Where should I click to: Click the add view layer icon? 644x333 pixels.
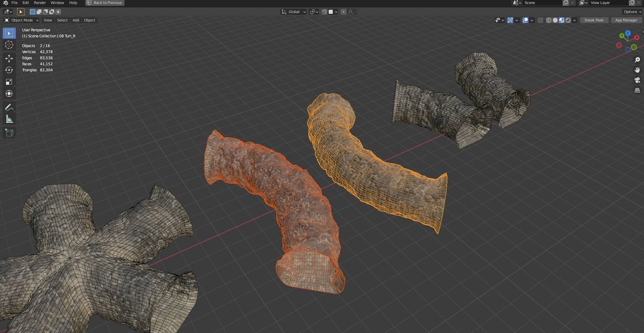pyautogui.click(x=632, y=3)
